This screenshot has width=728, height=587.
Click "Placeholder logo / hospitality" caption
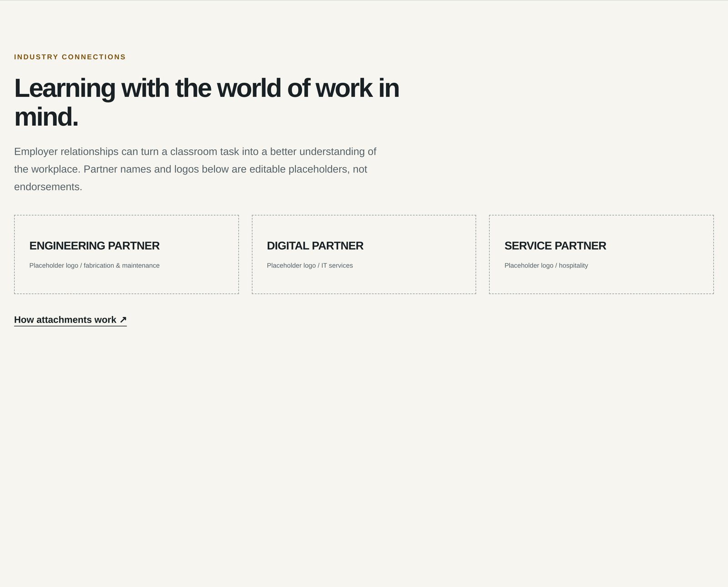tap(546, 265)
